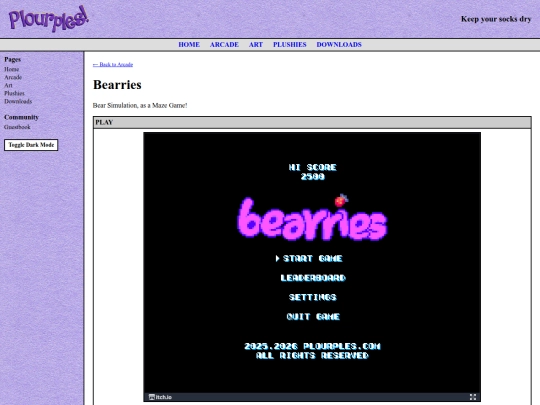
Task: Click the ALL RIGHTS RESERVED text
Action: [x=312, y=355]
